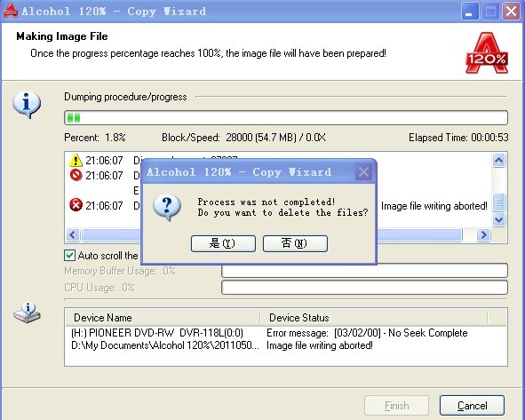Click the drive info icon near device list

28,313
